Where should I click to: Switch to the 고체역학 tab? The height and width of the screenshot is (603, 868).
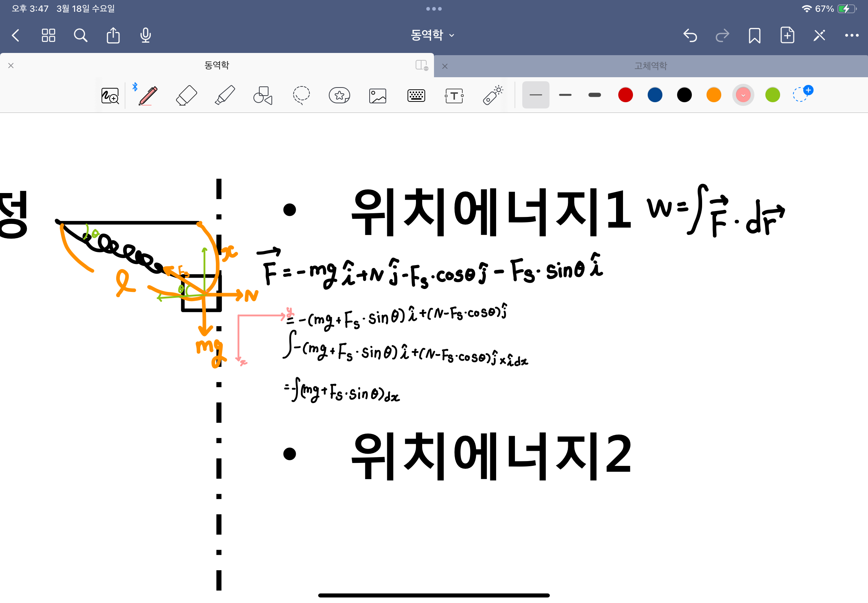coord(650,66)
